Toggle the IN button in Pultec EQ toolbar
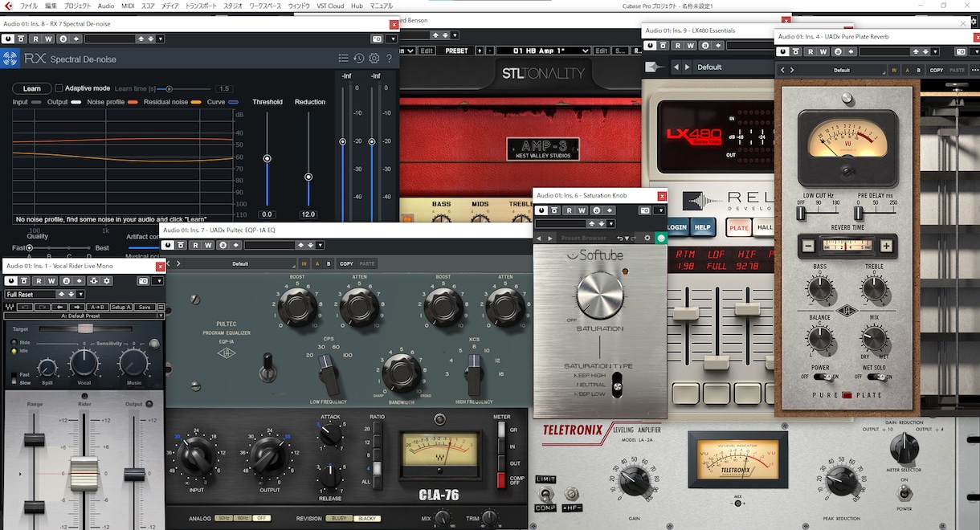Viewport: 980px width, 530px height. point(304,263)
